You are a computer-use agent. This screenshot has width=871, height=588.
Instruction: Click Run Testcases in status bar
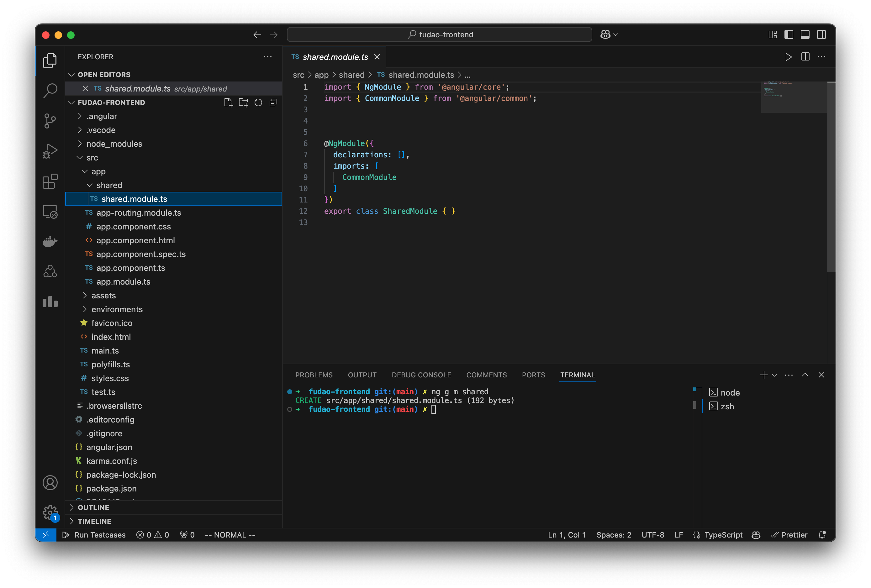tap(94, 535)
